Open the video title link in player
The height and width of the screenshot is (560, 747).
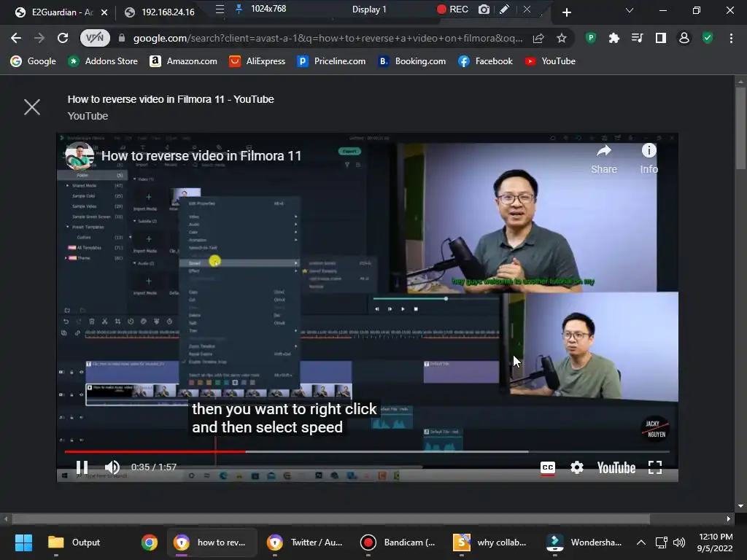coord(201,156)
